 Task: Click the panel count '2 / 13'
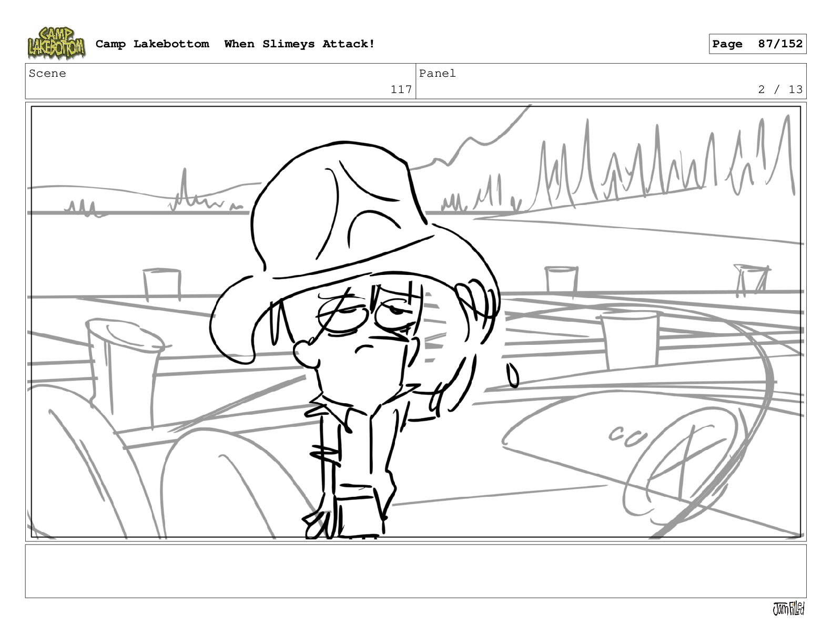[780, 89]
